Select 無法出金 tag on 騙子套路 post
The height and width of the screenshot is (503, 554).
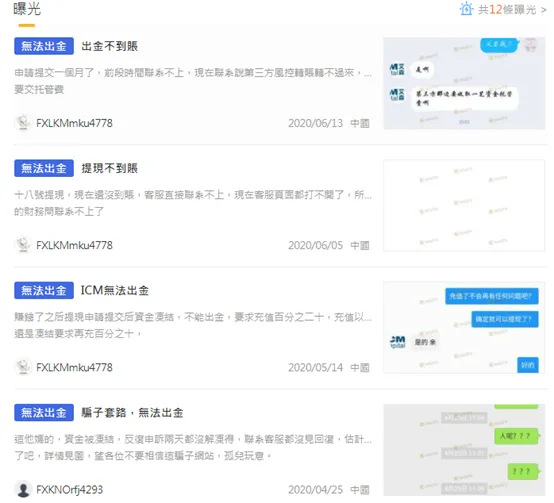tap(44, 413)
